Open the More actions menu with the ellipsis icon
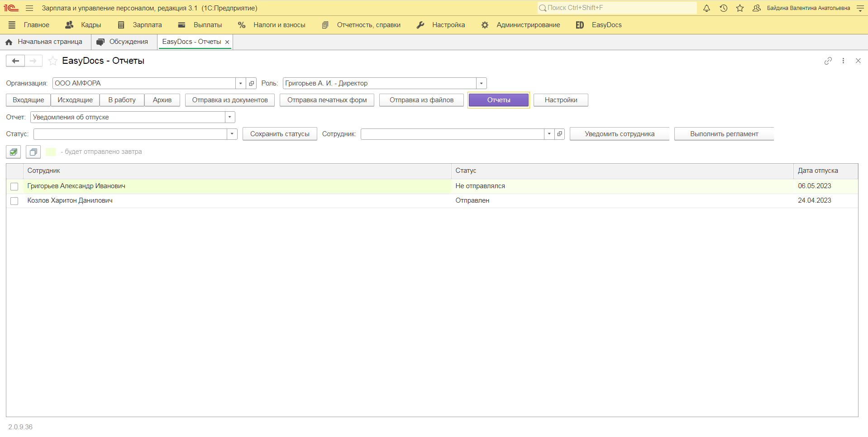868x437 pixels. click(843, 61)
